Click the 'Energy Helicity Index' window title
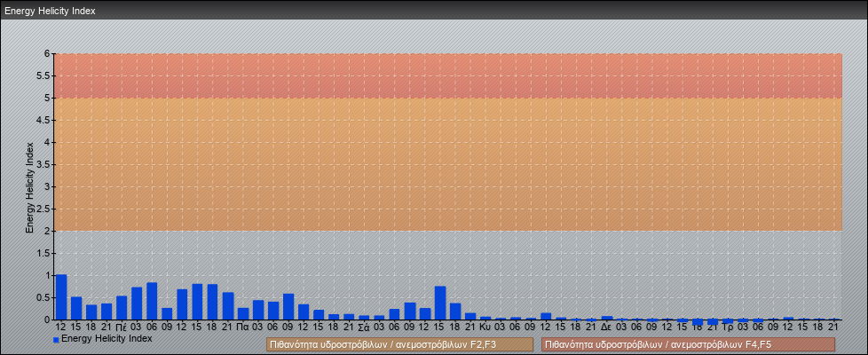 tap(50, 12)
